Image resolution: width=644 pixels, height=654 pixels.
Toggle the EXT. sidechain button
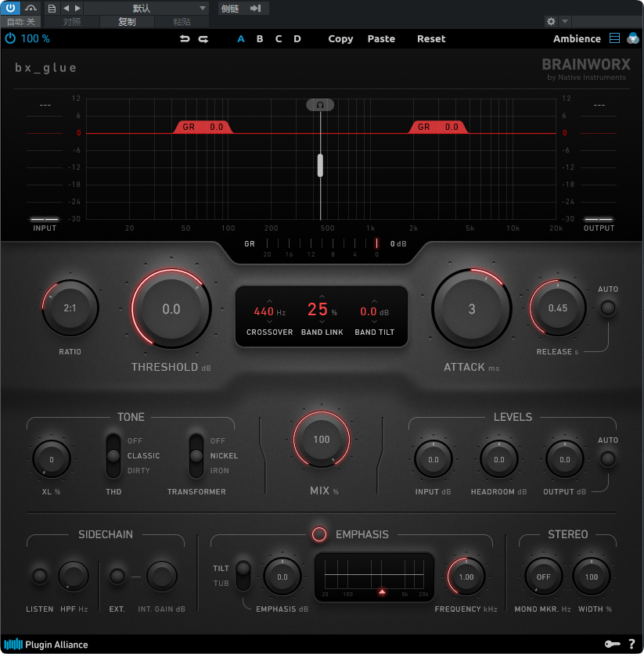[x=117, y=576]
